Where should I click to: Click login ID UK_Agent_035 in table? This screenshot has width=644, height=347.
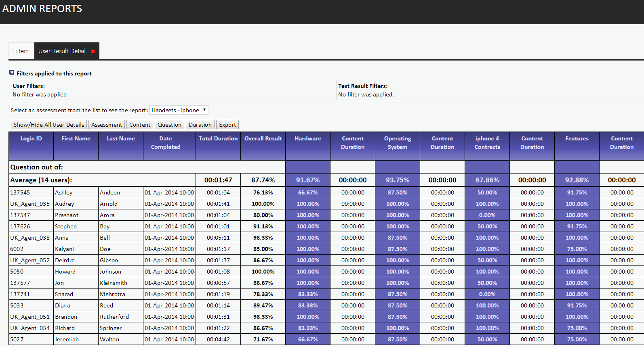point(30,204)
